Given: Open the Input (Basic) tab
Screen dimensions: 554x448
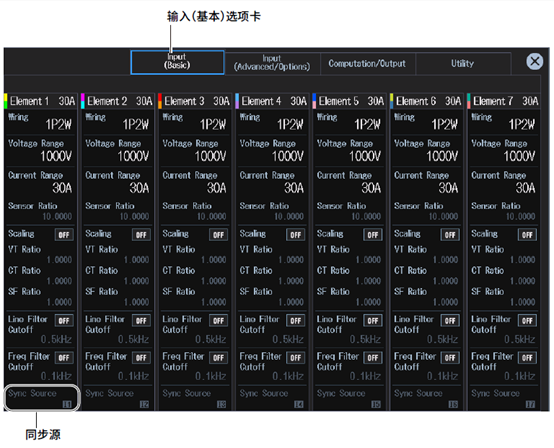Looking at the screenshot, I should coord(177,62).
